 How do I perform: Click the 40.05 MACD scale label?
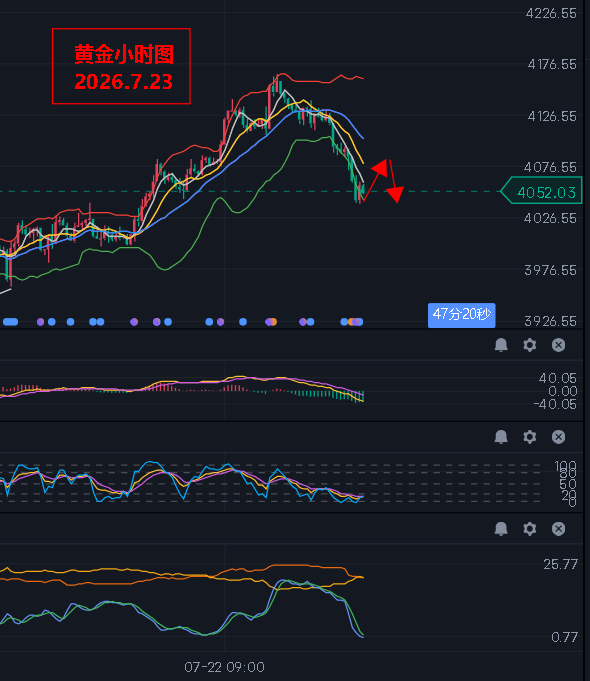click(558, 378)
